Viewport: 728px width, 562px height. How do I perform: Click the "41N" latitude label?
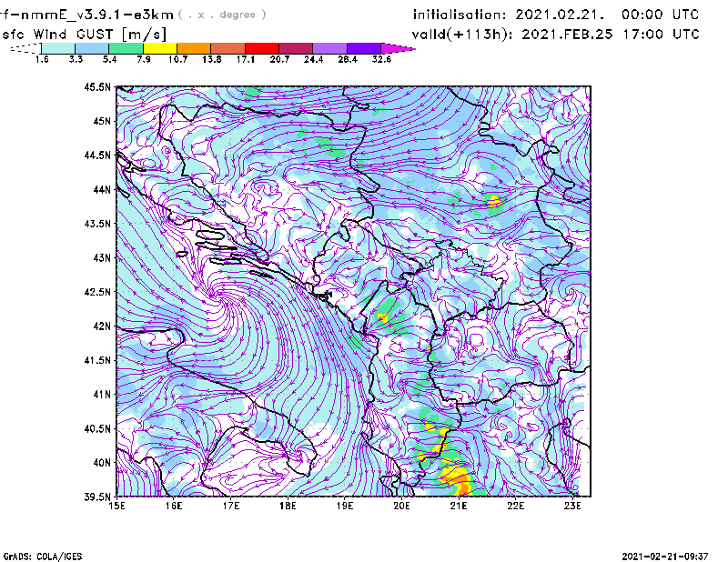[102, 395]
